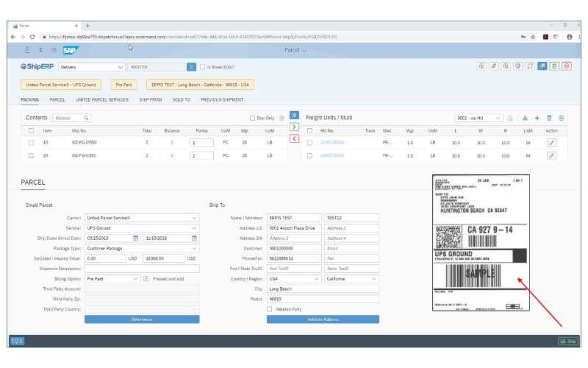The image size is (588, 368).
Task: Open handling unit link 1000136529
Action: tap(332, 155)
